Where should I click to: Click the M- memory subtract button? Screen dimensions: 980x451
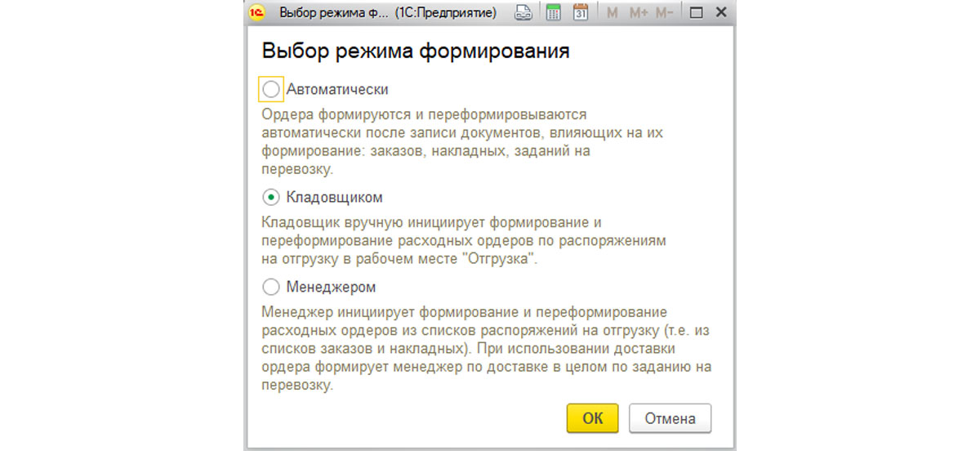click(x=665, y=13)
